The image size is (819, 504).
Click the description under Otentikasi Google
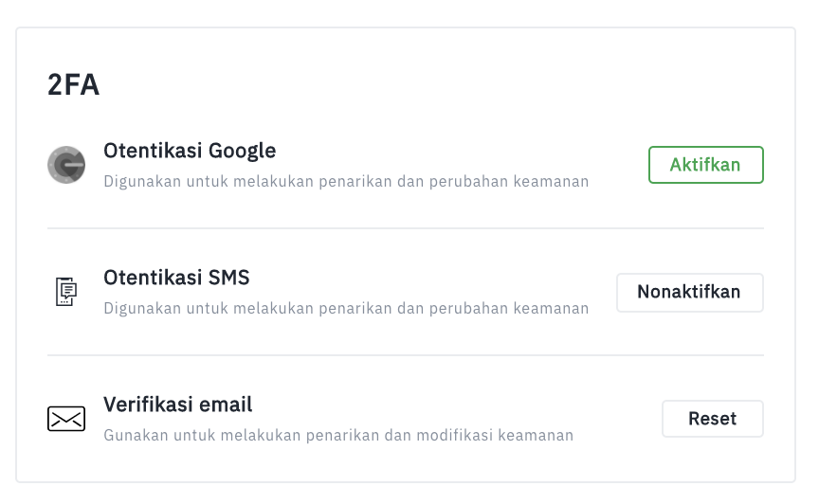tap(346, 181)
